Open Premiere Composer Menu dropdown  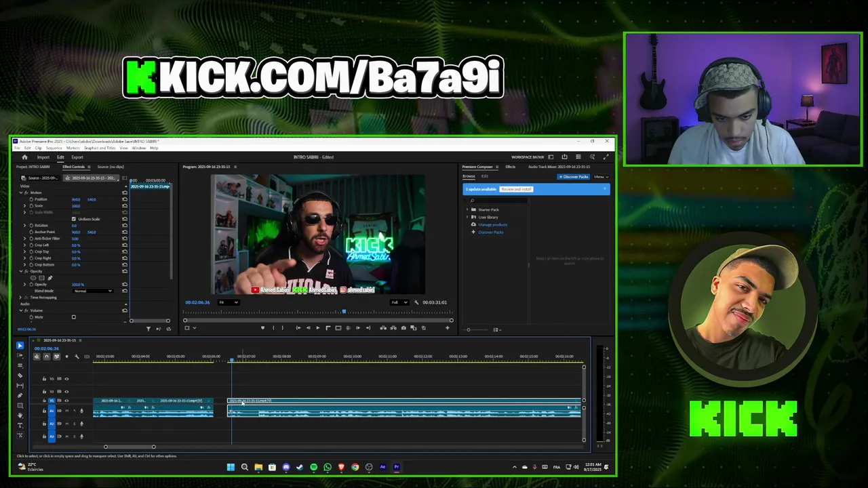pos(601,177)
